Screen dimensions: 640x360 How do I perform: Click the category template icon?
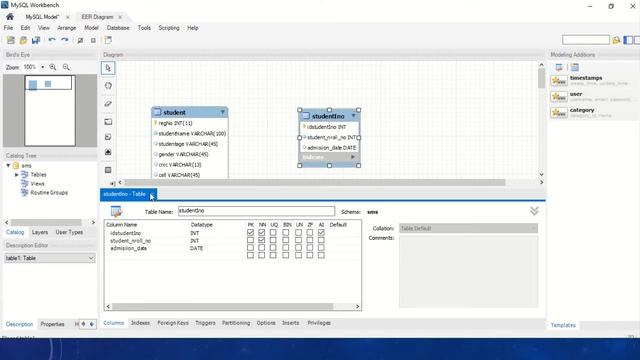[559, 112]
